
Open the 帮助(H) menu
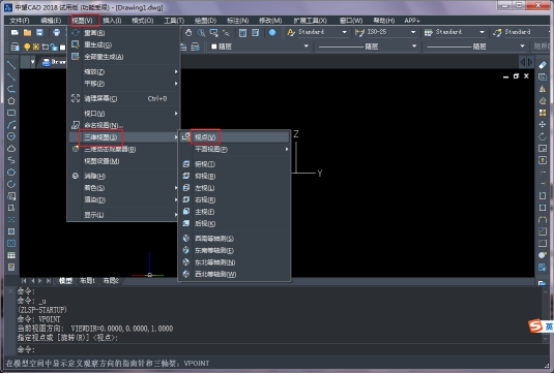click(x=384, y=20)
